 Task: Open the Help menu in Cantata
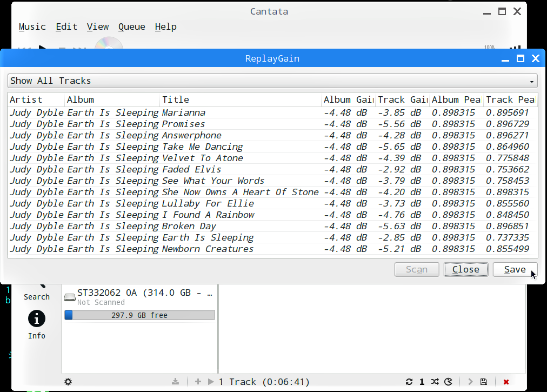click(166, 27)
